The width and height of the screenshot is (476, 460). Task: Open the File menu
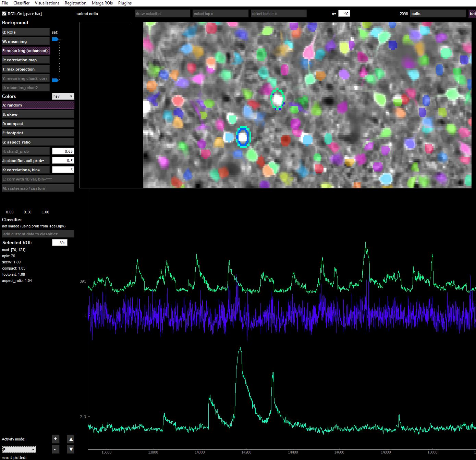tap(5, 3)
